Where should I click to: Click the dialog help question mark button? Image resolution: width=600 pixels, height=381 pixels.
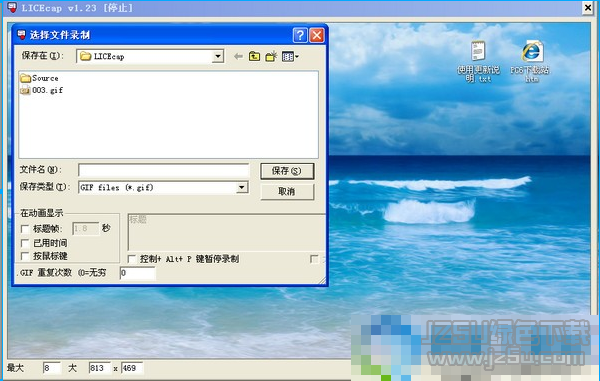coord(300,35)
